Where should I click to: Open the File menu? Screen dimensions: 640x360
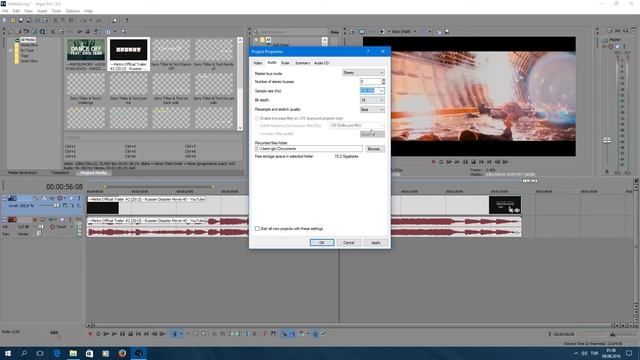click(5, 11)
